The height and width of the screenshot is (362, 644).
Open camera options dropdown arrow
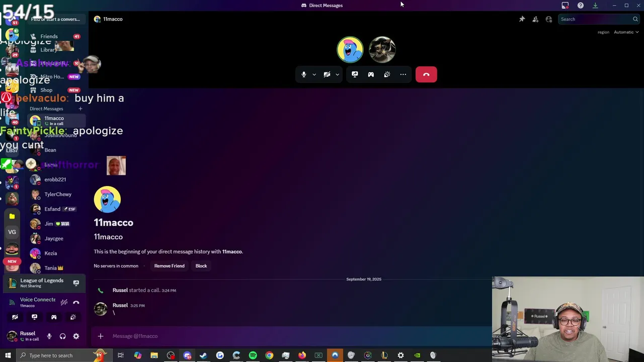337,74
